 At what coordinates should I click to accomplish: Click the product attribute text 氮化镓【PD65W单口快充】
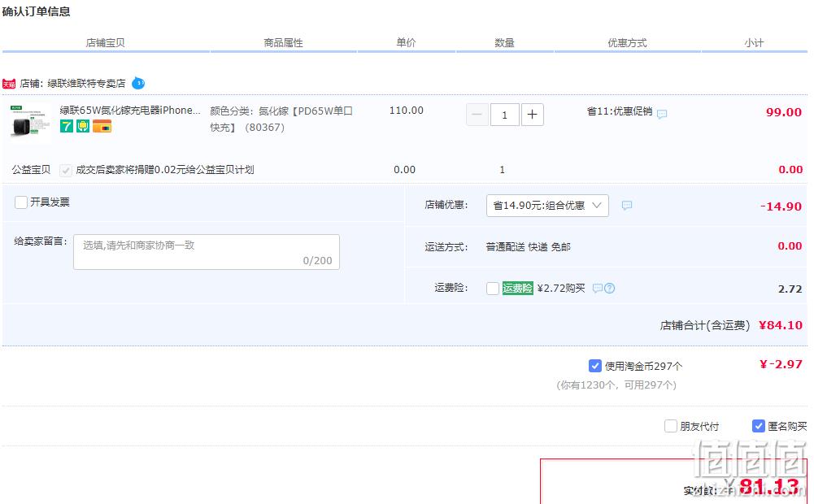(281, 119)
